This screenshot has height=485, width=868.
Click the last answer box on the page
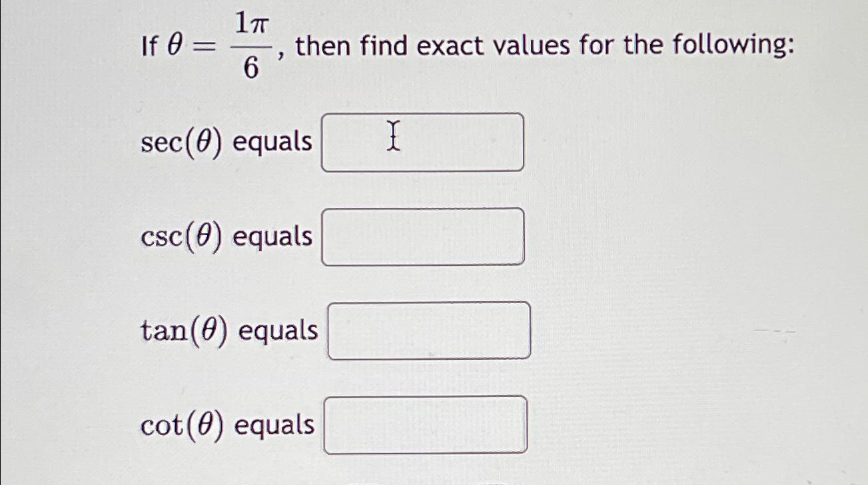click(426, 424)
